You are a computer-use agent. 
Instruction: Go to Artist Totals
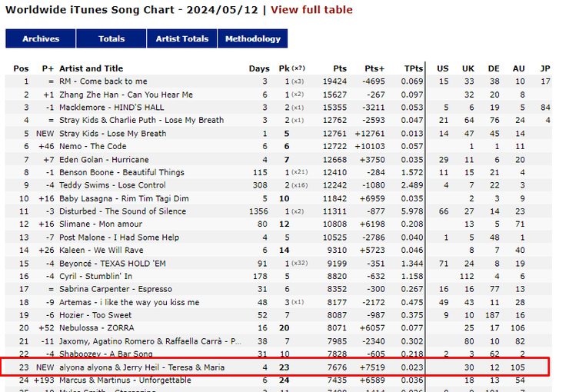coord(182,39)
